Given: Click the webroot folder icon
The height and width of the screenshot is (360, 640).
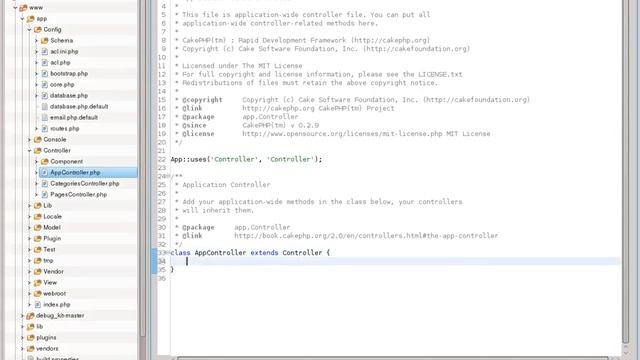Looking at the screenshot, I should point(38,294).
